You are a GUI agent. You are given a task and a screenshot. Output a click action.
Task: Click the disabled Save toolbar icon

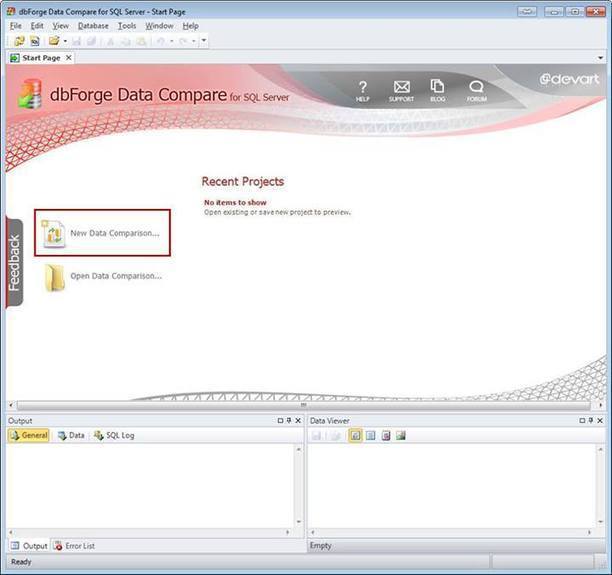pos(76,41)
